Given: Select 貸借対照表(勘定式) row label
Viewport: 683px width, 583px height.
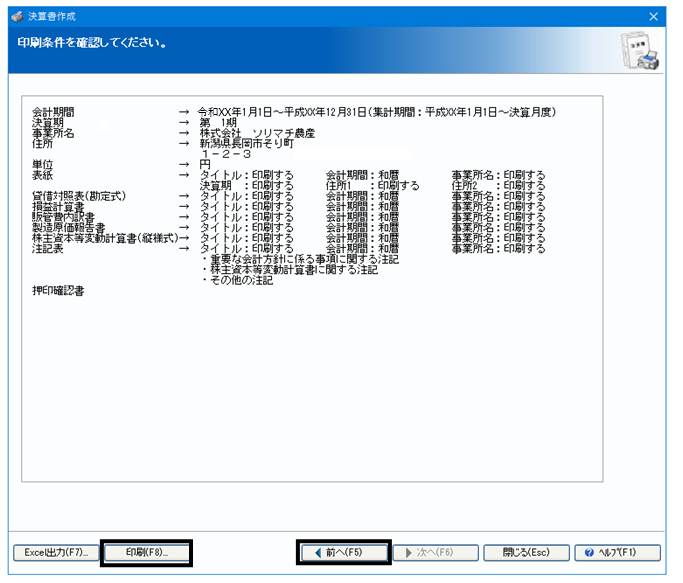Looking at the screenshot, I should 79,196.
